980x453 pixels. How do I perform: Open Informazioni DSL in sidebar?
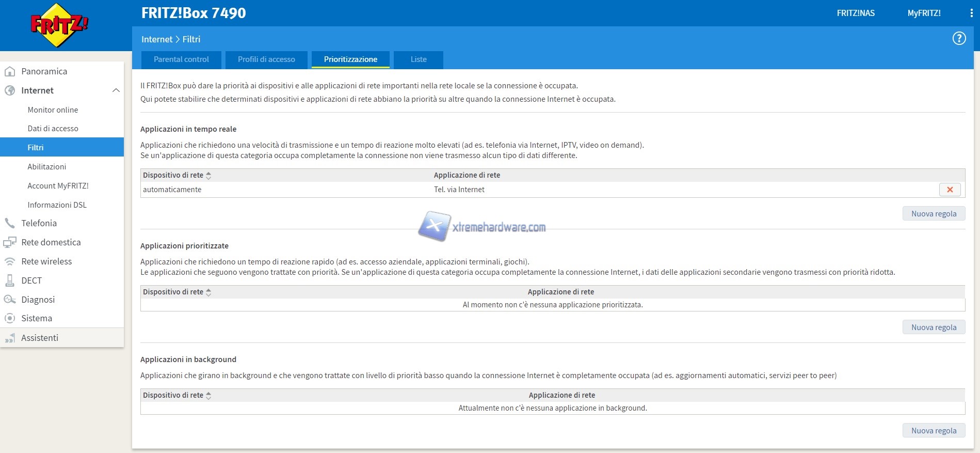57,205
